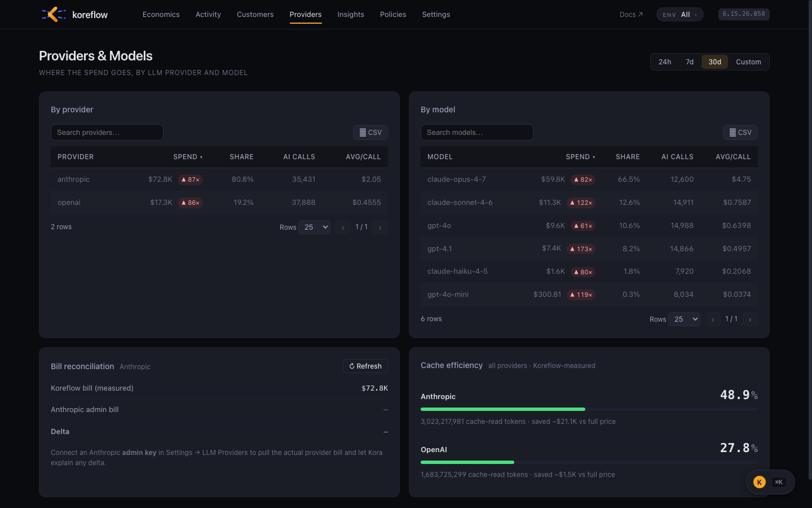Sort model table by SPEND column

[x=580, y=157]
